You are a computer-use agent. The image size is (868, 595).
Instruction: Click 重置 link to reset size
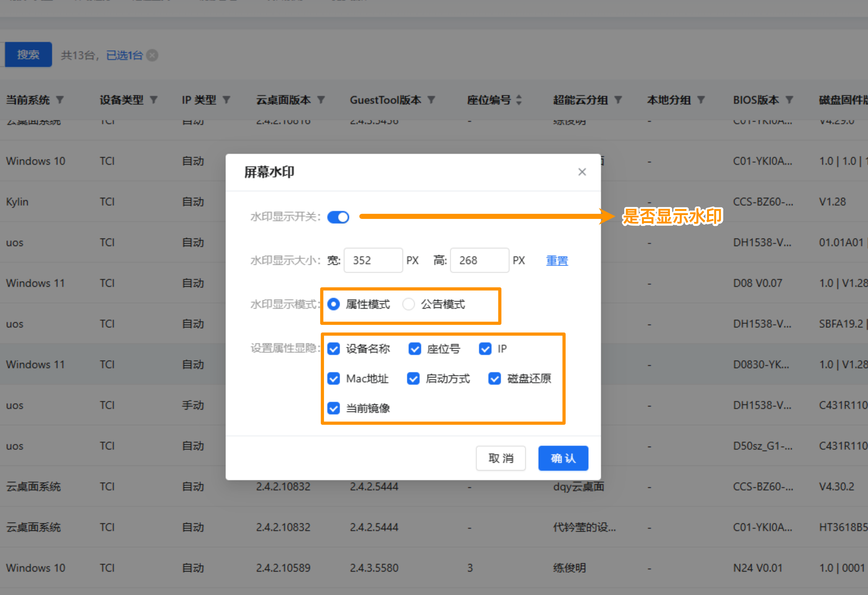tap(557, 261)
